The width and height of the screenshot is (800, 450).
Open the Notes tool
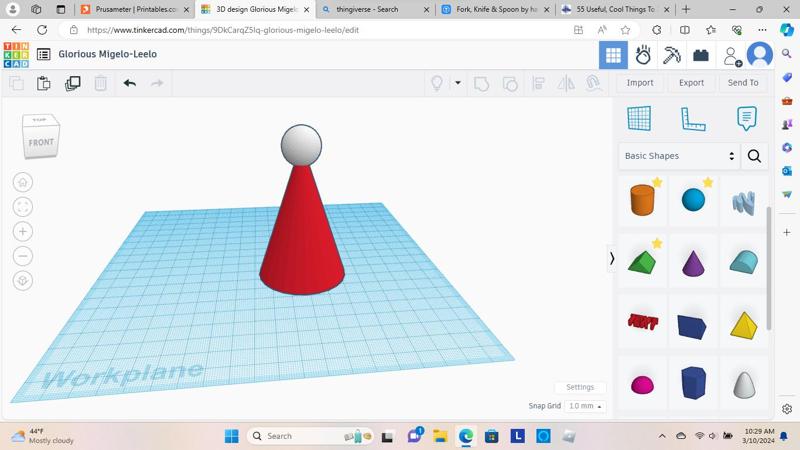point(746,118)
